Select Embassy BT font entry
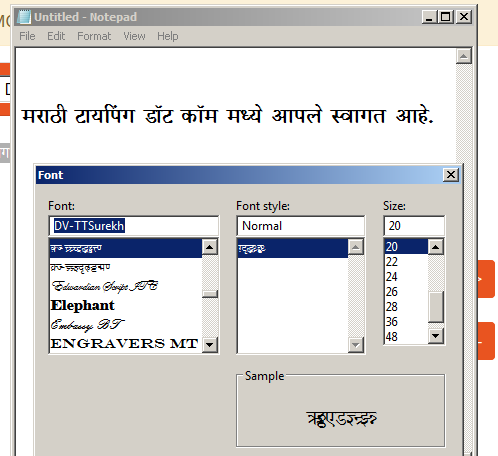This screenshot has height=456, width=498. [126, 325]
